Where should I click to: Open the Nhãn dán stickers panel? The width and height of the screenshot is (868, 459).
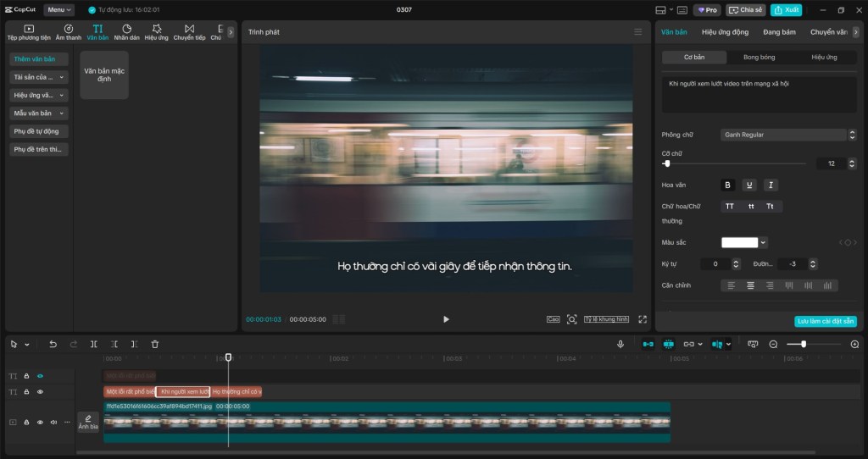point(126,32)
